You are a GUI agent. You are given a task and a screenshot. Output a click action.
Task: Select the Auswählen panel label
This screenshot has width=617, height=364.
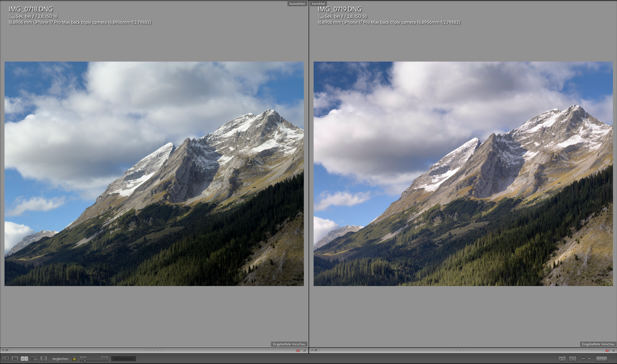click(x=297, y=4)
